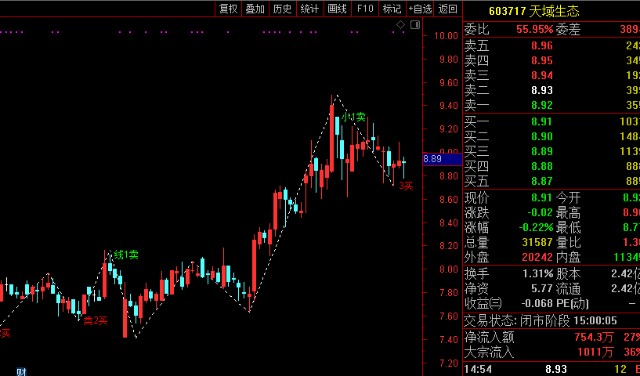Select 卖四 price 8.95

tap(542, 60)
